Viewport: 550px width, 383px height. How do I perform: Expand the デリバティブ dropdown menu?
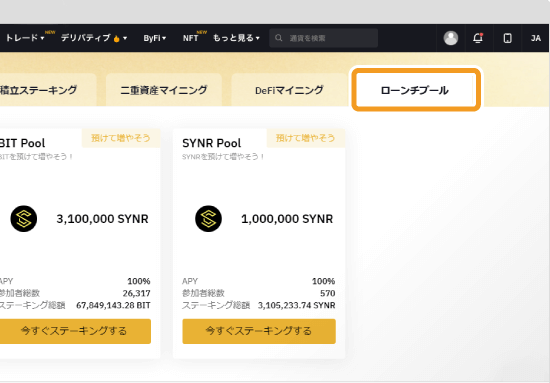point(94,38)
